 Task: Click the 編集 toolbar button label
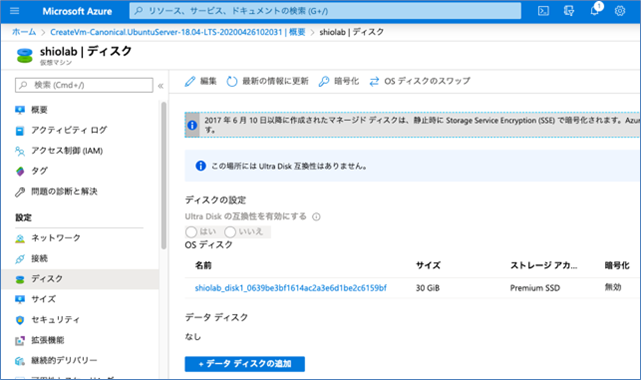point(208,81)
